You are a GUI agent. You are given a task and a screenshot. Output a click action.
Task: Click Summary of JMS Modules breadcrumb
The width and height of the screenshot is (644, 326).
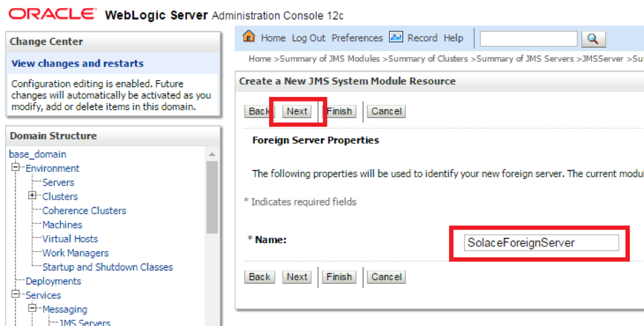pos(330,59)
